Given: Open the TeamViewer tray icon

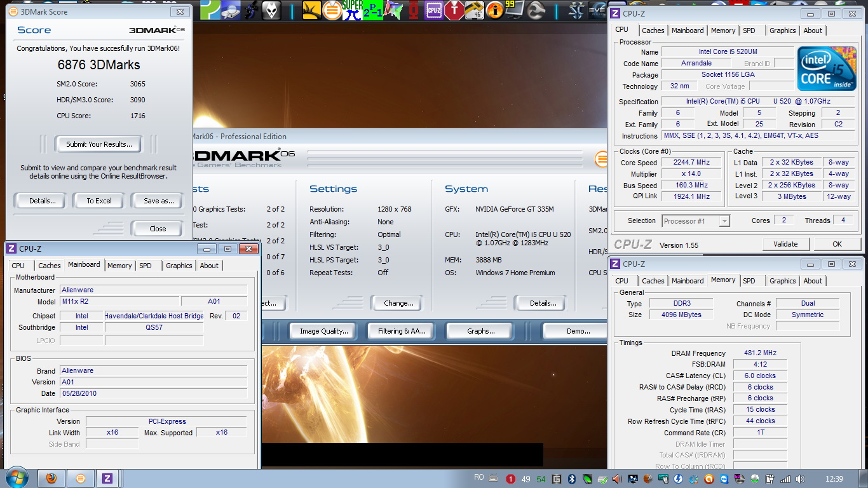Looking at the screenshot, I should tap(724, 479).
